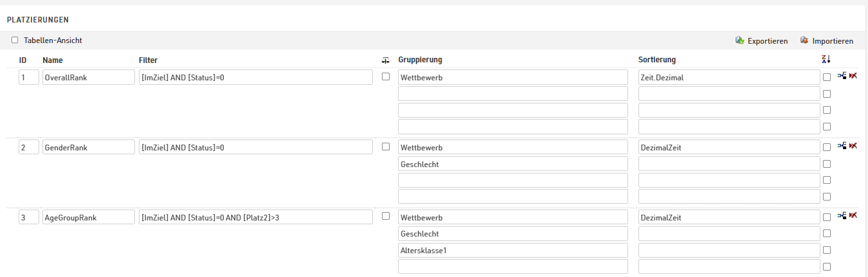Tick the scales-column checkbox for GenderRank
The height and width of the screenshot is (277, 868).
coord(386,147)
